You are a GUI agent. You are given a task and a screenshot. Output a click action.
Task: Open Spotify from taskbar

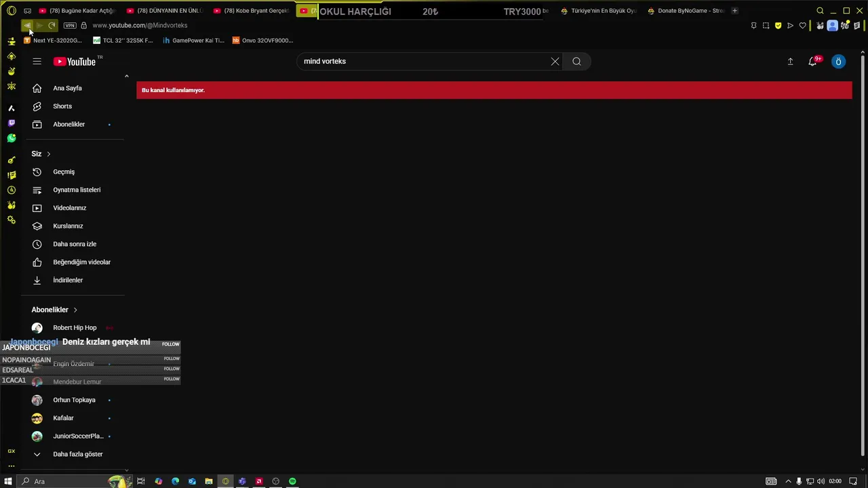pos(292,481)
